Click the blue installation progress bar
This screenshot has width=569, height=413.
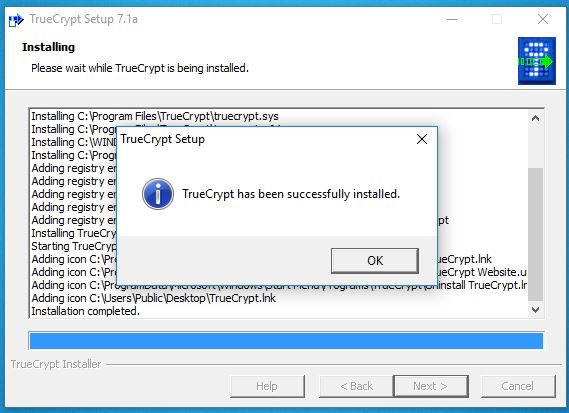[286, 341]
